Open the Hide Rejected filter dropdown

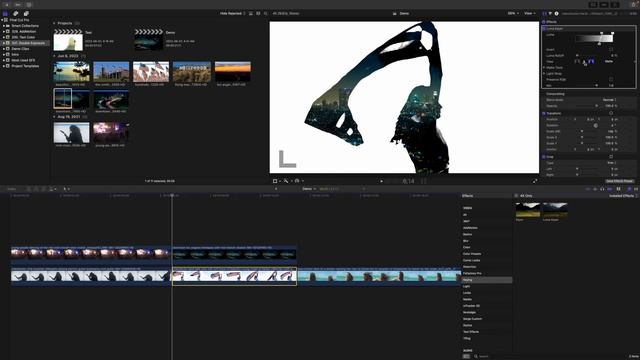233,13
